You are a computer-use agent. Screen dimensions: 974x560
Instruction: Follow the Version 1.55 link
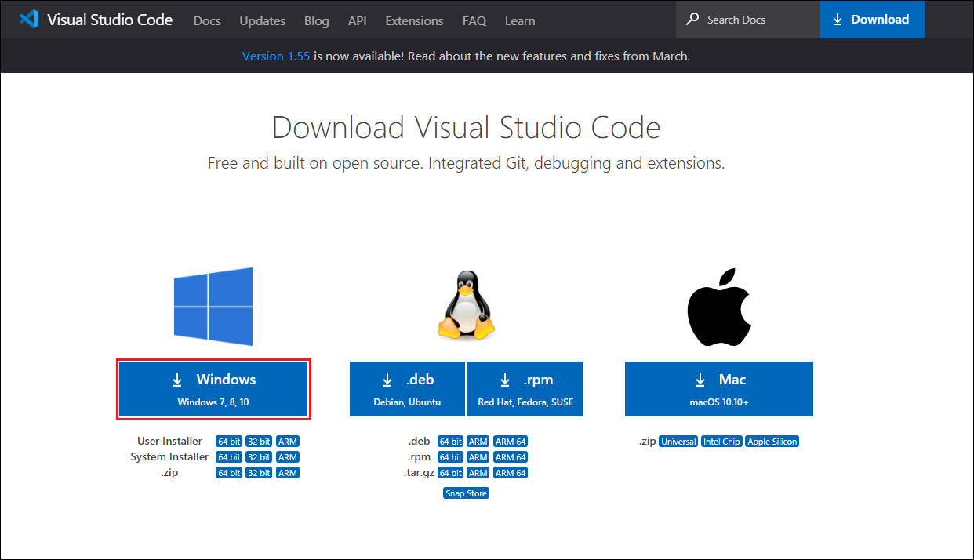276,56
